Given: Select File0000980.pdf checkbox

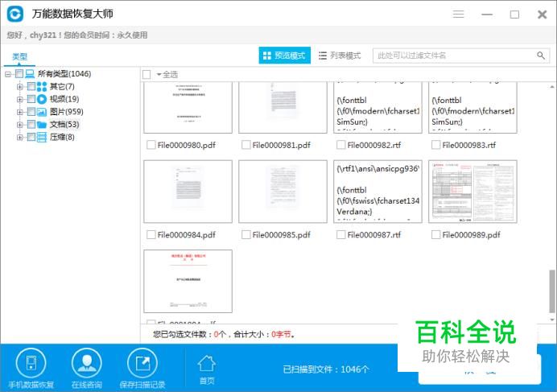Looking at the screenshot, I should click(151, 145).
